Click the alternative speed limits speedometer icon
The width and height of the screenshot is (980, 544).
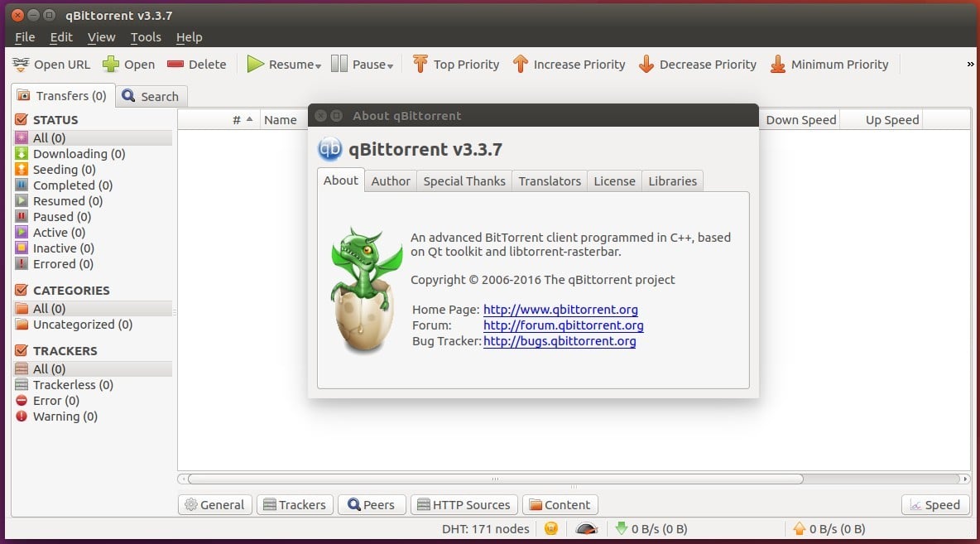click(586, 528)
